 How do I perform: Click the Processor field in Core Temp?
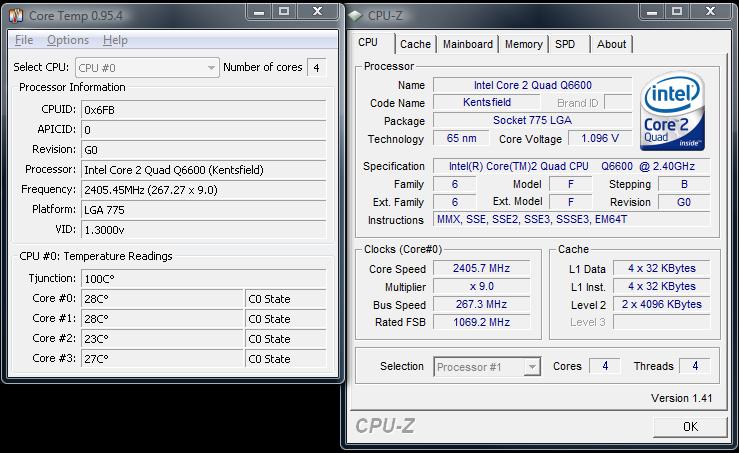point(204,170)
